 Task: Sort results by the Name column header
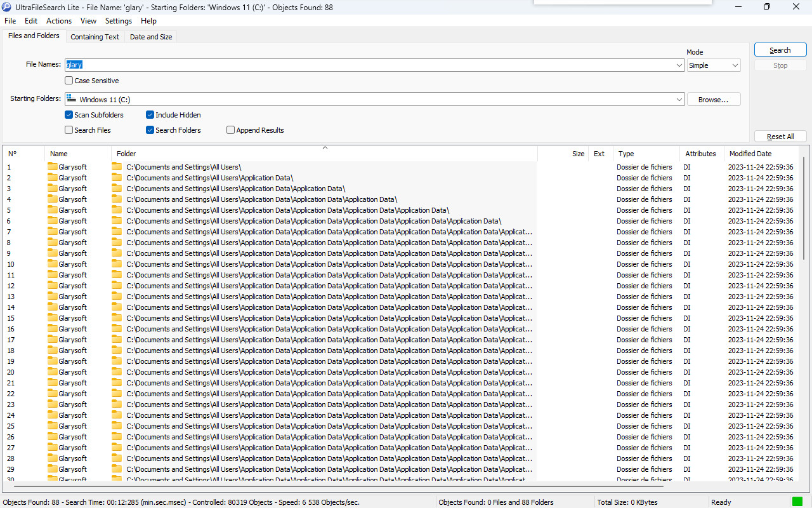pyautogui.click(x=78, y=154)
